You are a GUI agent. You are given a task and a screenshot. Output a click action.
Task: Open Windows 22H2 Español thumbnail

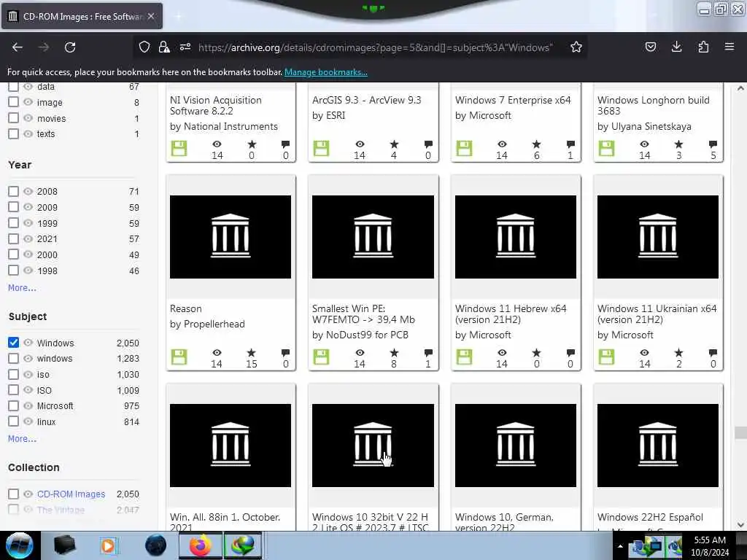click(x=658, y=446)
